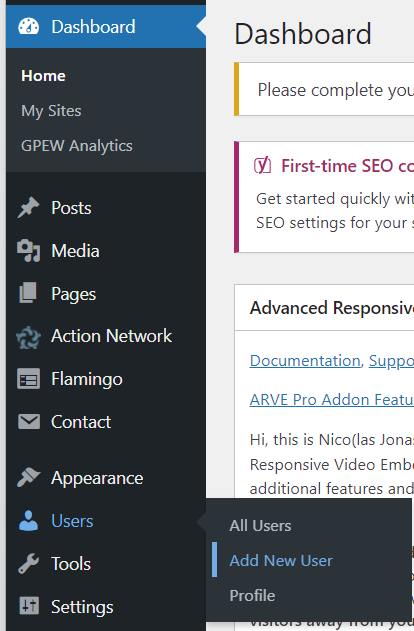Click the Appearance paintbrush icon
Viewport: 414px width, 631px height.
(28, 478)
